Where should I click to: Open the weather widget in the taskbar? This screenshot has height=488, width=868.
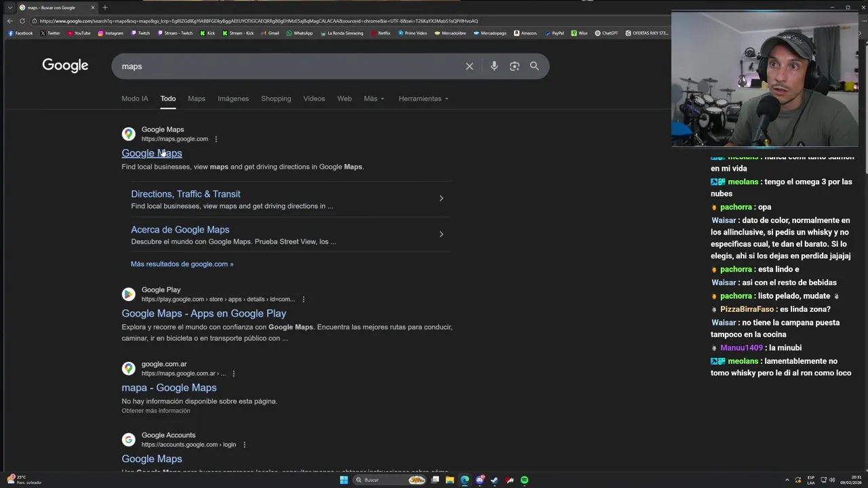coord(24,480)
